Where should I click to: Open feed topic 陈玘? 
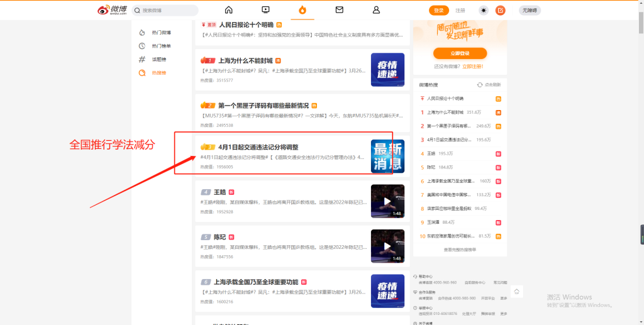click(x=219, y=237)
